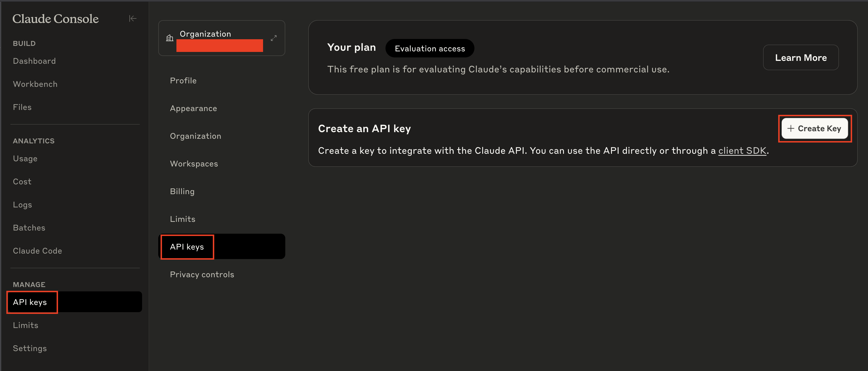Click the "Your plan" heading
The height and width of the screenshot is (371, 868).
click(351, 48)
